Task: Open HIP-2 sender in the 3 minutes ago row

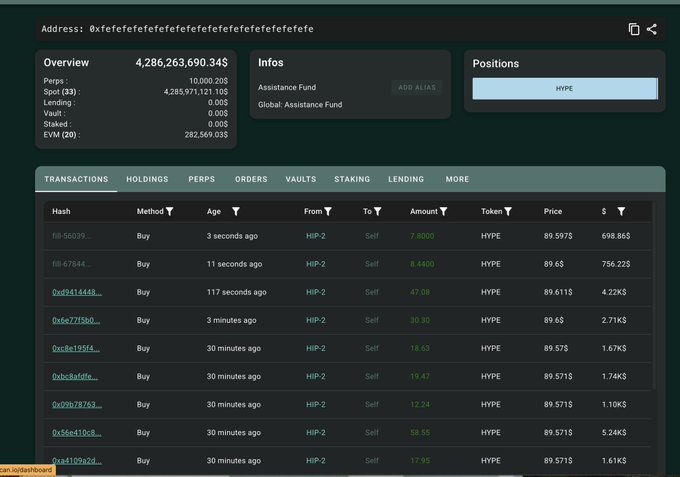Action: point(316,320)
